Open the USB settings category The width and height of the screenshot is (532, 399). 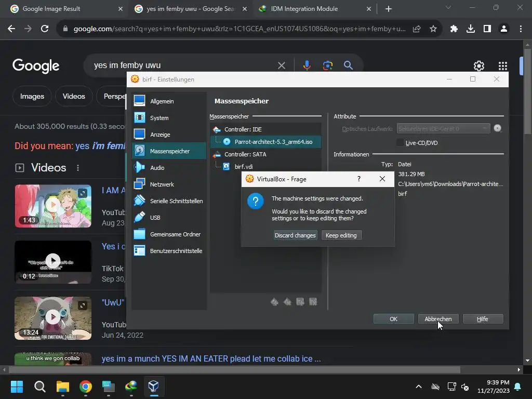(169, 218)
